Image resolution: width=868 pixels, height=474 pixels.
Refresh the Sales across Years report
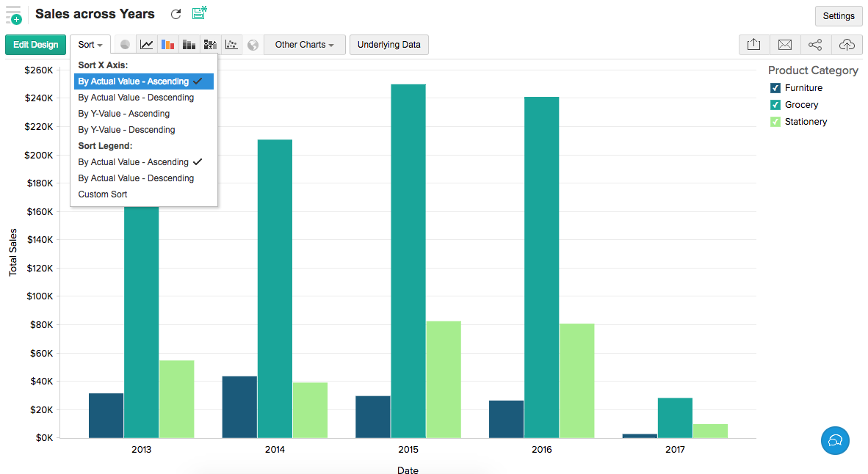tap(175, 13)
